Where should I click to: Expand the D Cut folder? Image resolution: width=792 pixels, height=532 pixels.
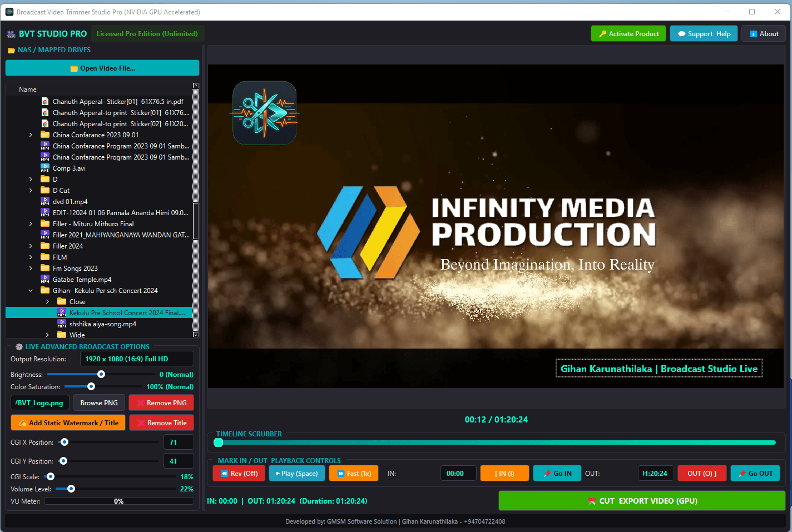(x=31, y=191)
